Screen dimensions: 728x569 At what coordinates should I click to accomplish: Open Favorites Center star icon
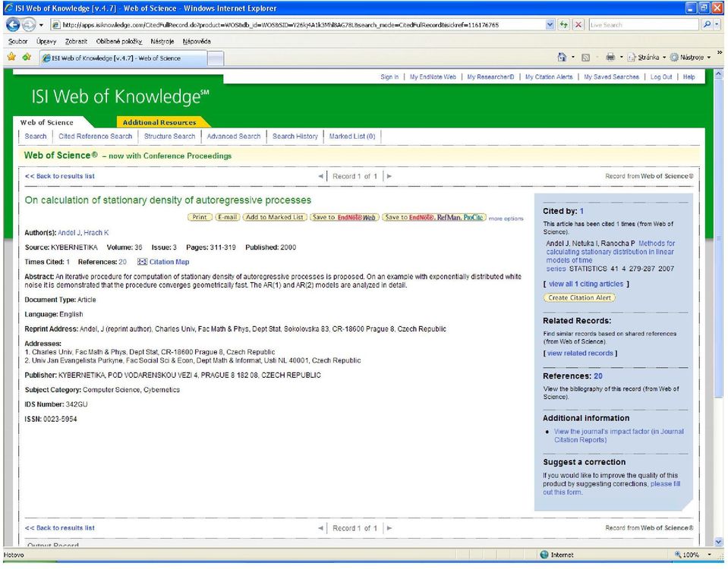click(x=11, y=57)
